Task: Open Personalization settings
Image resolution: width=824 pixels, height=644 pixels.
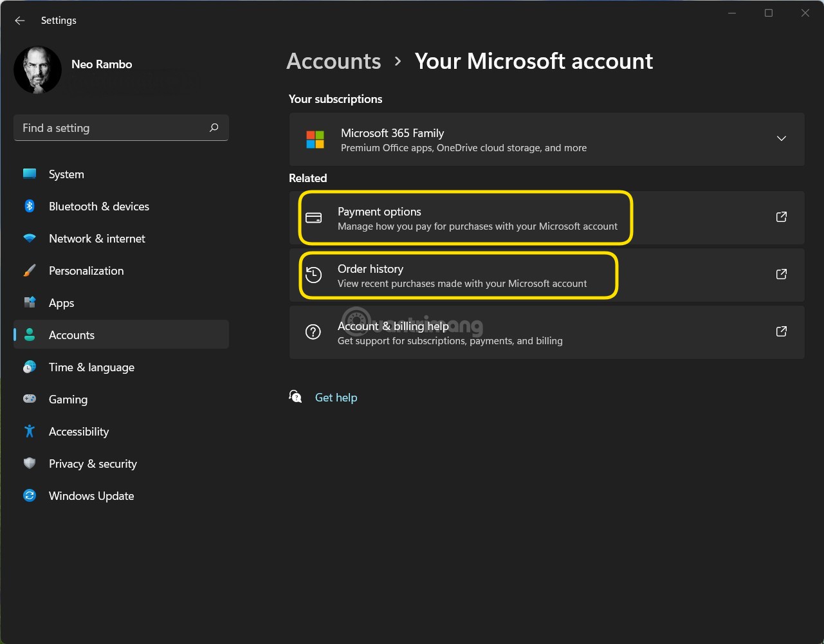Action: coord(86,271)
